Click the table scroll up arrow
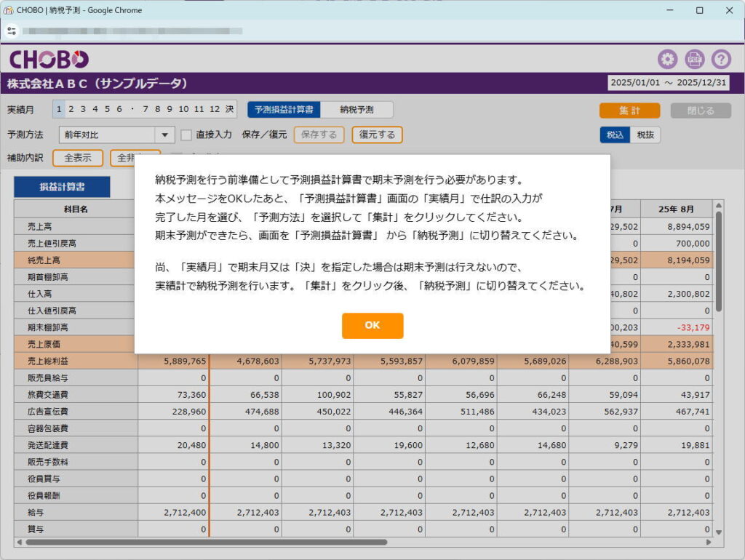Image resolution: width=745 pixels, height=560 pixels. [719, 206]
